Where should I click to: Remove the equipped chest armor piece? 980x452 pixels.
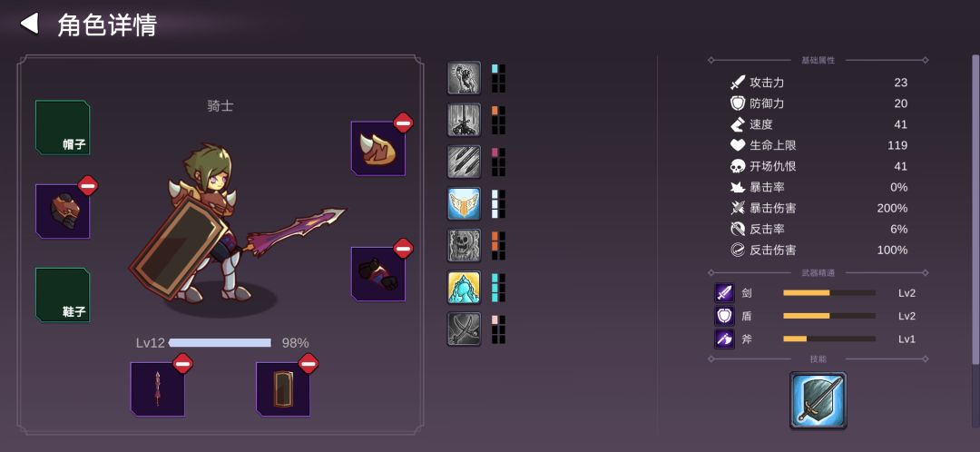[x=88, y=186]
